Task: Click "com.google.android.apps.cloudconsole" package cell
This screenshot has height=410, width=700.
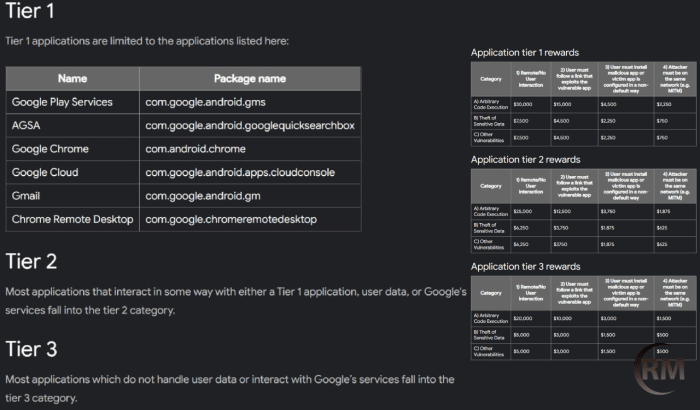Action: (250, 172)
